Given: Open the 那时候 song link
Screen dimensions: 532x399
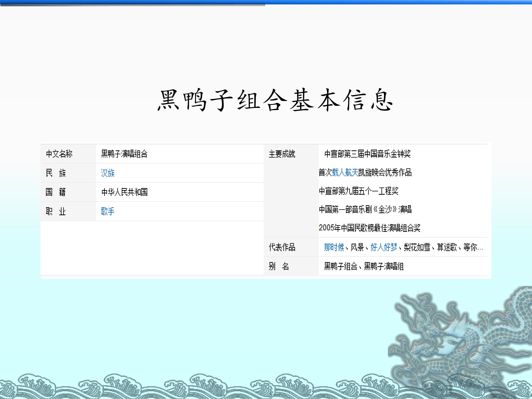Looking at the screenshot, I should (x=334, y=247).
